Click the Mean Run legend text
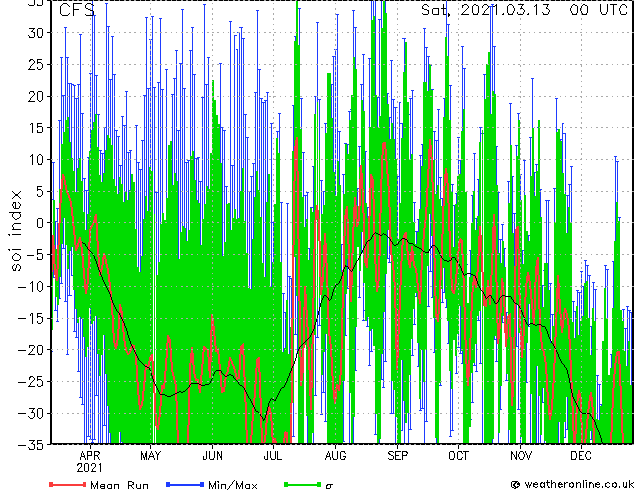 tap(120, 485)
